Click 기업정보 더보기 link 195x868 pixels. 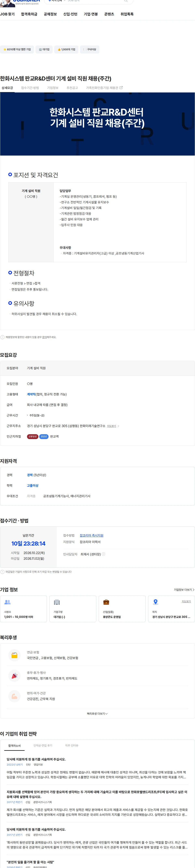click(184, 590)
